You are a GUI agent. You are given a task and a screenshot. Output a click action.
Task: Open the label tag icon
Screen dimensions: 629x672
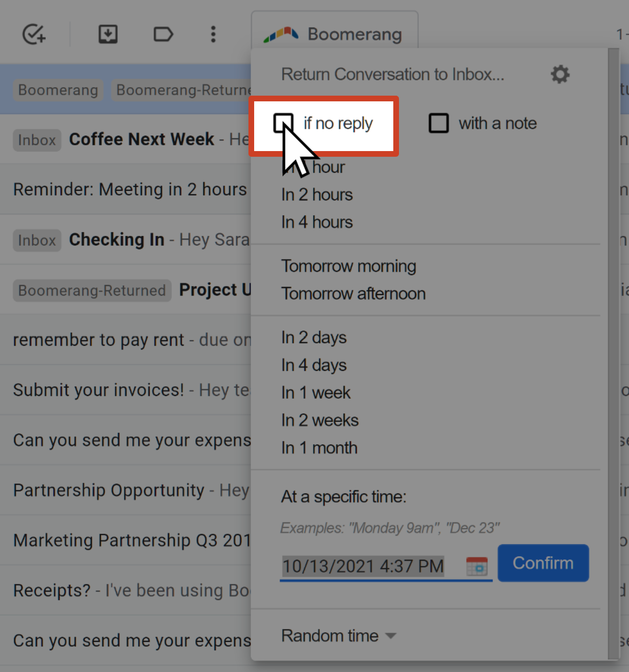[163, 34]
